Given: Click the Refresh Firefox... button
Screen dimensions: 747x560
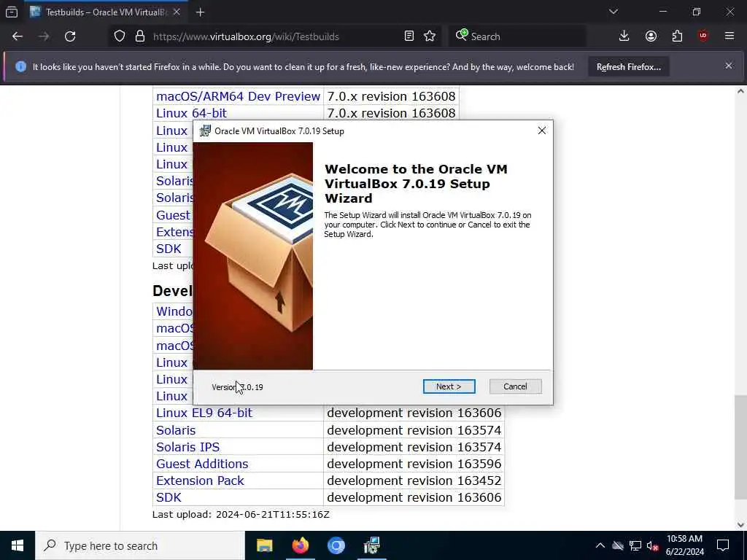Looking at the screenshot, I should [628, 67].
